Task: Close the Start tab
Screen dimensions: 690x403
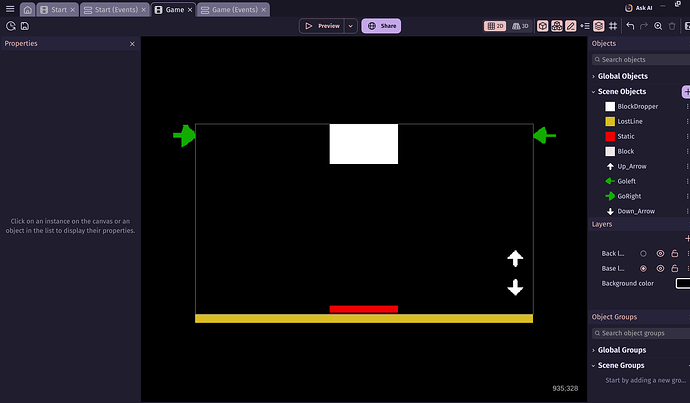Action: [x=73, y=10]
